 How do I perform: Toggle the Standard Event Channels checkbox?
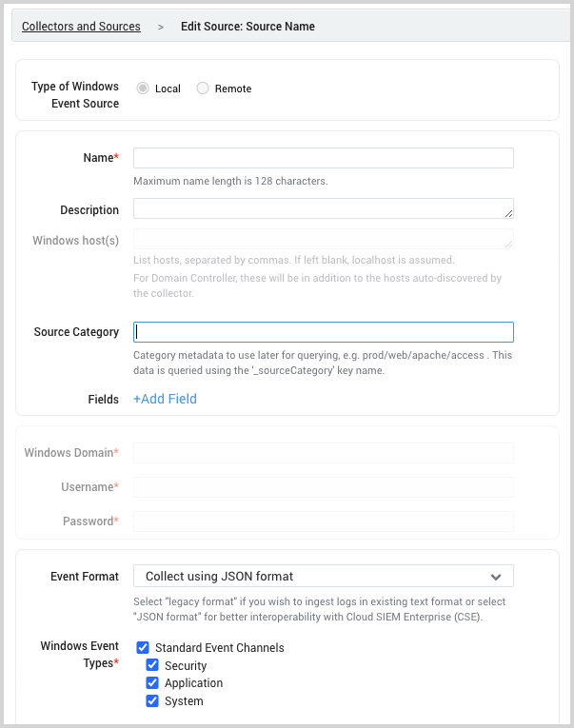point(143,648)
